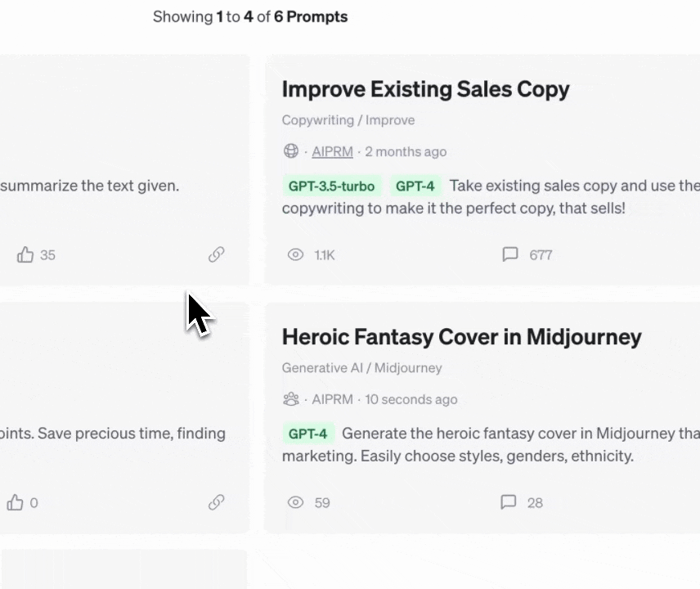700x589 pixels.
Task: Click the Copywriting / Improve category label
Action: coord(348,120)
